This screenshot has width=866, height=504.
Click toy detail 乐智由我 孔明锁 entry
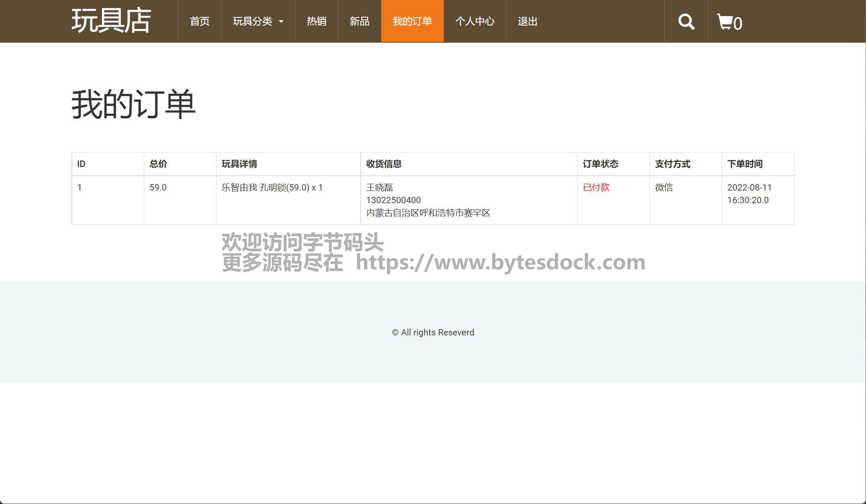click(272, 187)
